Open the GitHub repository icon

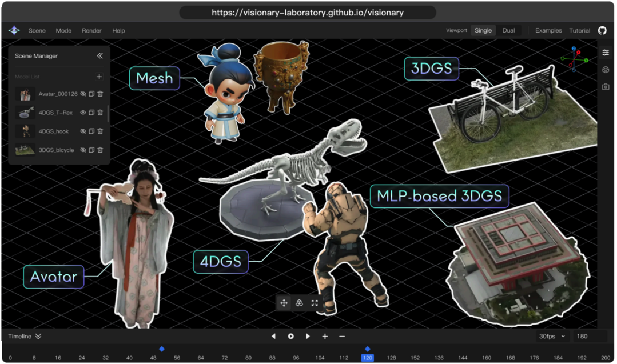coord(602,30)
